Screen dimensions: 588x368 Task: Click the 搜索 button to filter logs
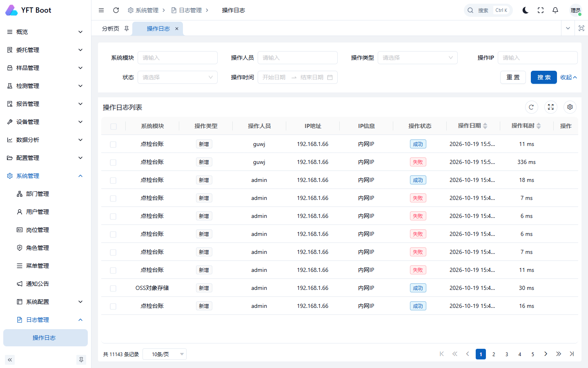tap(544, 77)
